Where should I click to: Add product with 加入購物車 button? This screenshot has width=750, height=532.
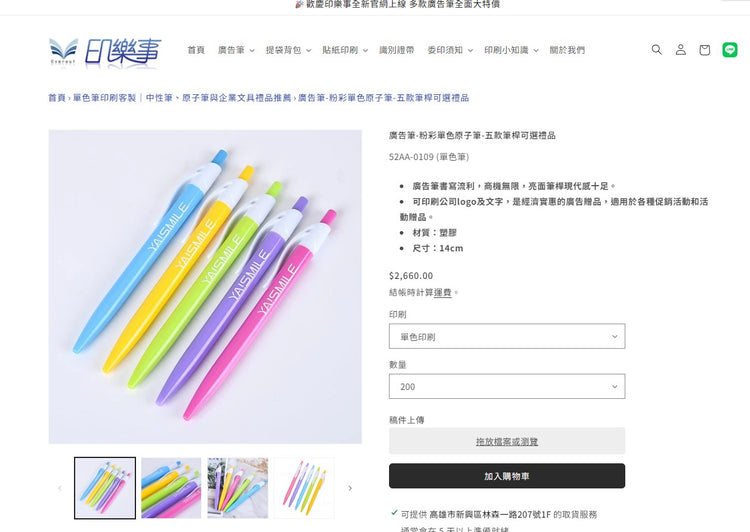[x=507, y=476]
